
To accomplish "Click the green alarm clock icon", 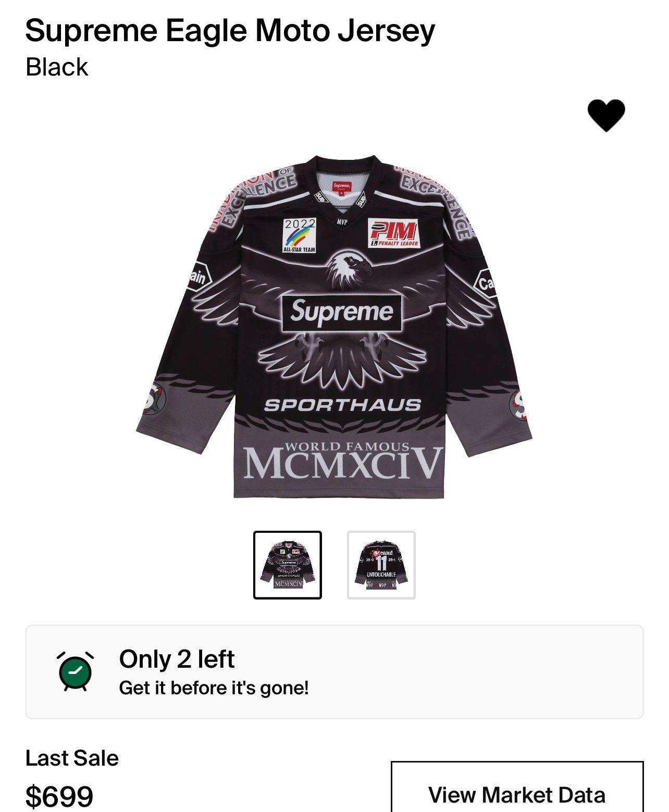I will point(75,671).
